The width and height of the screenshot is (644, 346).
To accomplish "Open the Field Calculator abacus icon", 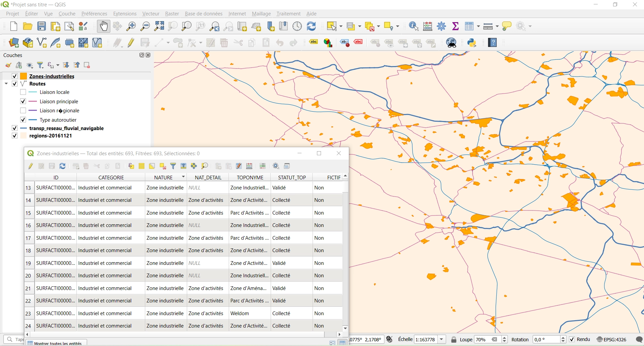I will tap(428, 26).
